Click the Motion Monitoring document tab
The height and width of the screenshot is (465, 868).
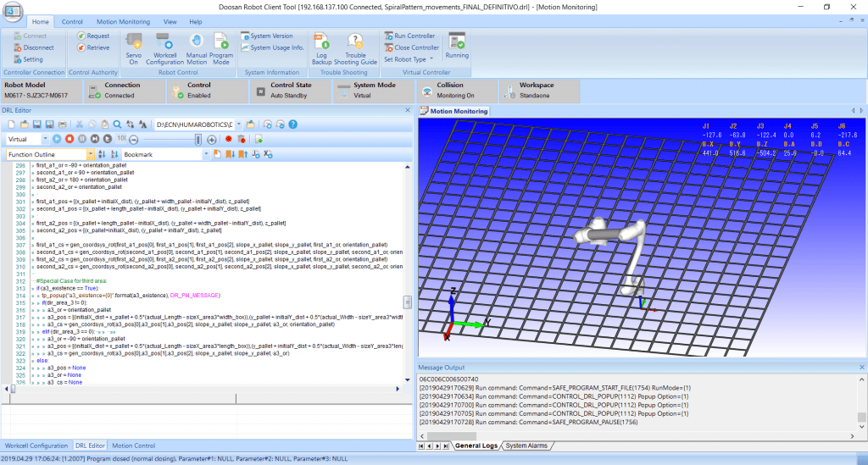click(x=454, y=111)
